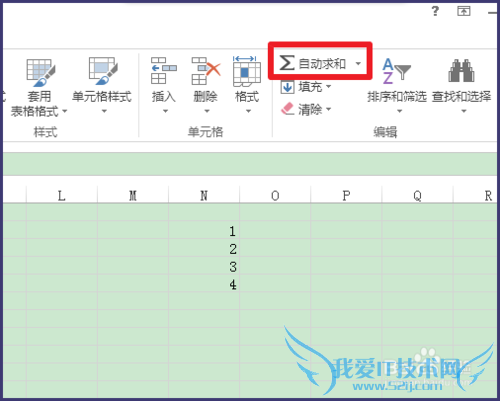Viewport: 500px width, 401px height.
Task: Click the Clear (清除) eraser icon
Action: click(x=287, y=109)
